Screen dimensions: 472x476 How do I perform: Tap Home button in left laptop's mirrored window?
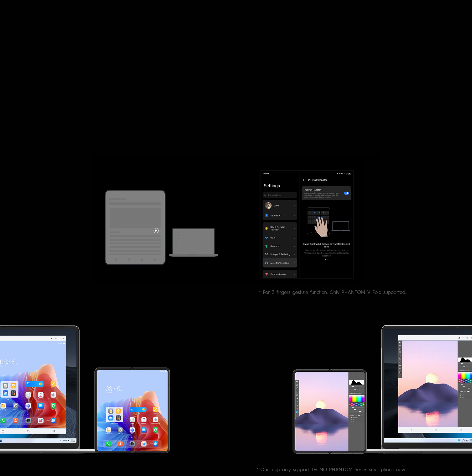pos(28,431)
